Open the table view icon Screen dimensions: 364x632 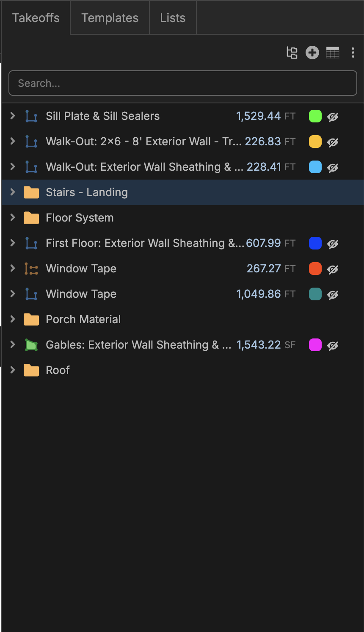333,53
